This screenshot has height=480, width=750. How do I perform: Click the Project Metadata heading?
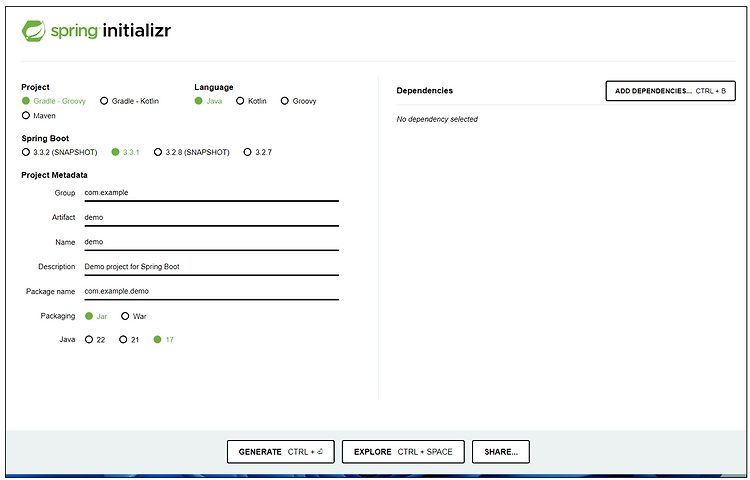(54, 175)
